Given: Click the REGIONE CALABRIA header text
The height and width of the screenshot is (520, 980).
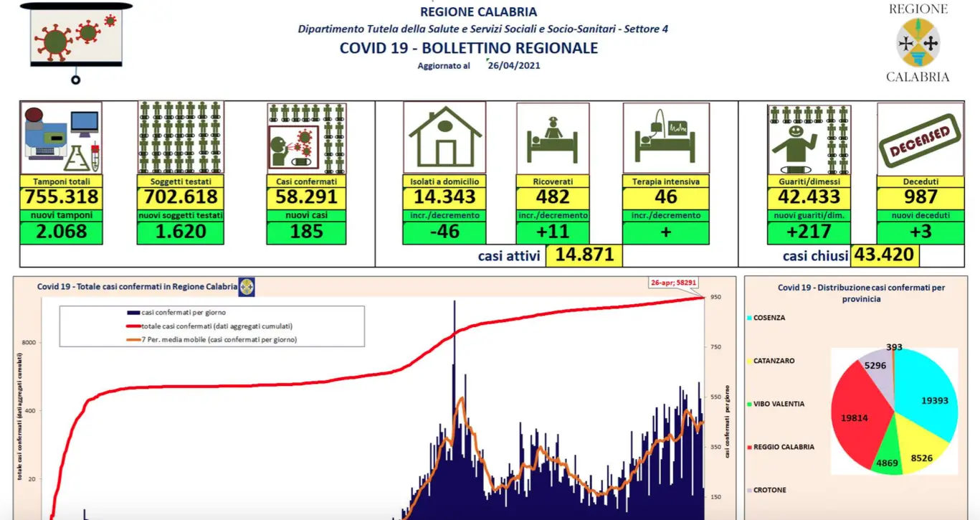Looking at the screenshot, I should 478,11.
